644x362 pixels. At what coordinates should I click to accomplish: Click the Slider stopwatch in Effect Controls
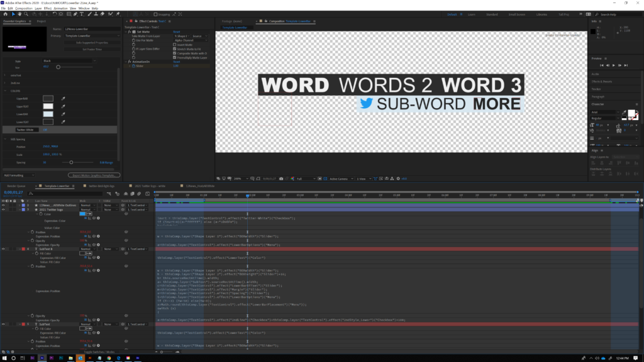pyautogui.click(x=133, y=65)
